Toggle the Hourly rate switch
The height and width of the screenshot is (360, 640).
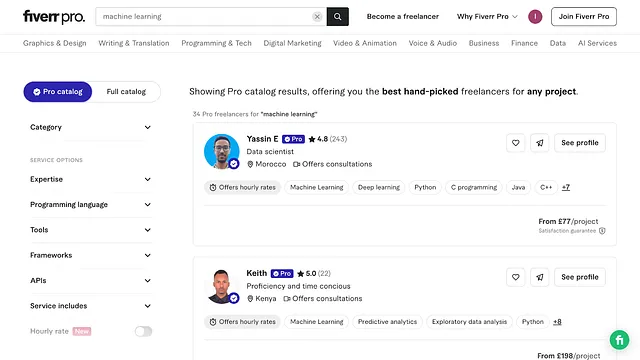[x=143, y=331]
